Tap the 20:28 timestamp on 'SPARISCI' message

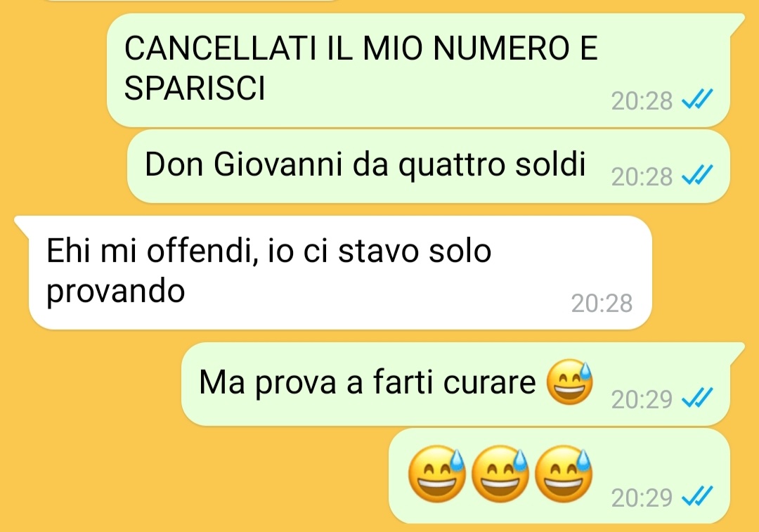point(642,101)
